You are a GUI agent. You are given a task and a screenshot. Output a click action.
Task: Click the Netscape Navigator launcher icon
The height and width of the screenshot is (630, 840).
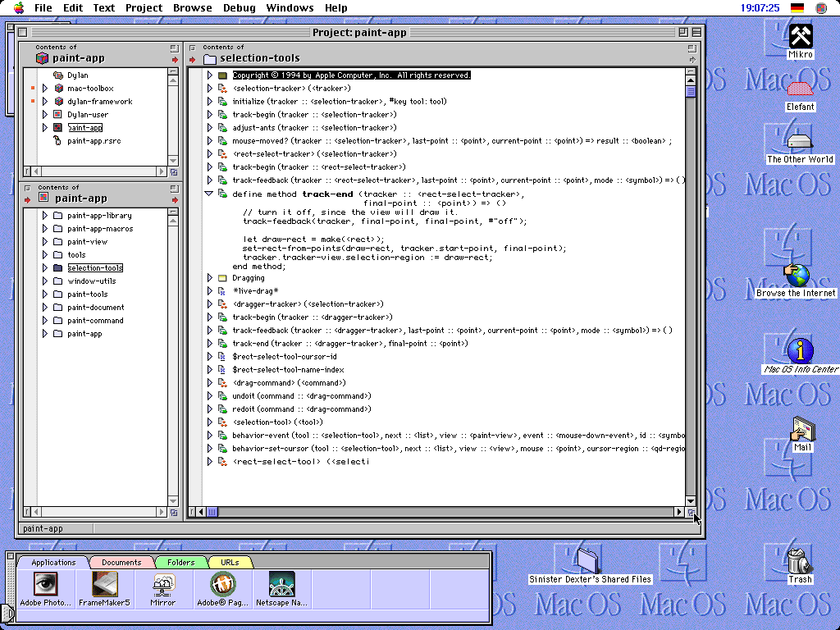coord(281,584)
